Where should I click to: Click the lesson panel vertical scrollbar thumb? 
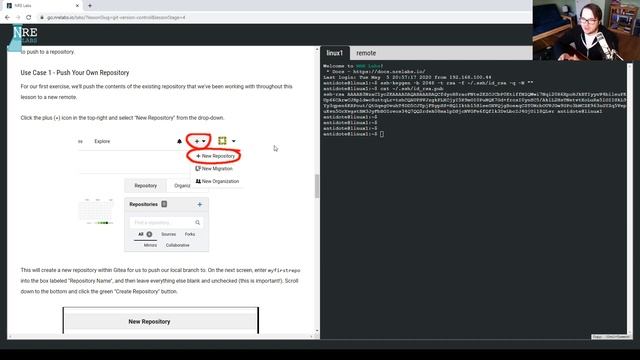pos(317,186)
